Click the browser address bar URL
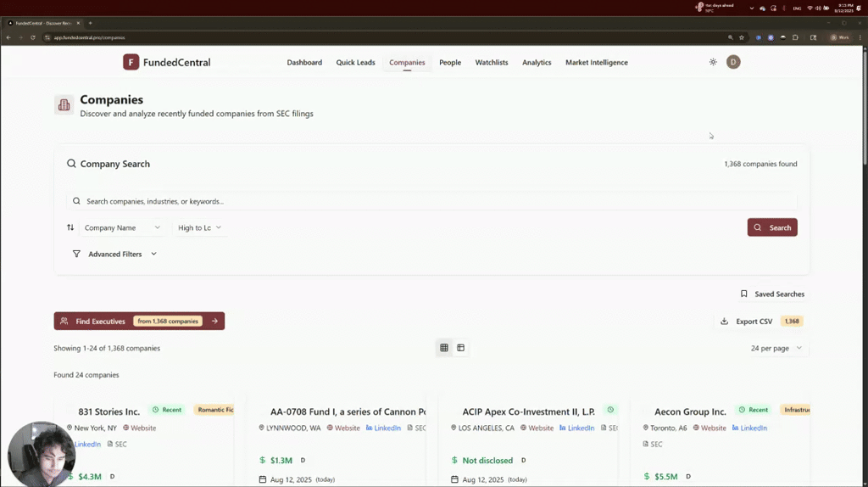The height and width of the screenshot is (487, 868). [90, 37]
